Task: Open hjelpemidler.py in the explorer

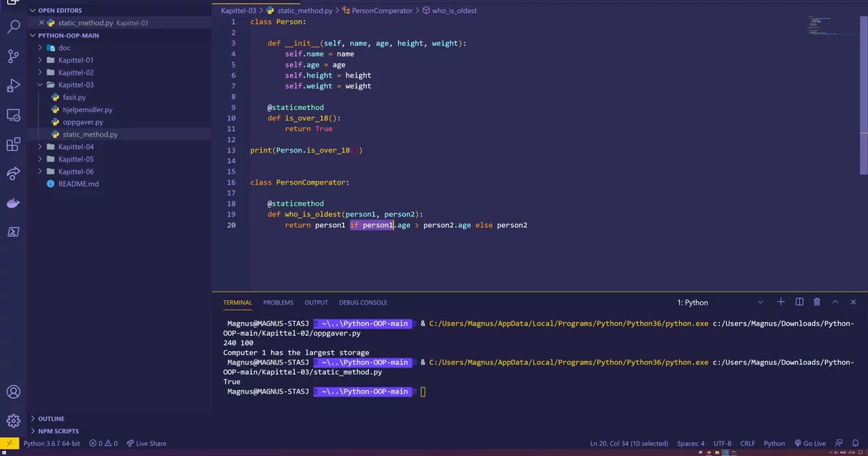Action: 119,109
